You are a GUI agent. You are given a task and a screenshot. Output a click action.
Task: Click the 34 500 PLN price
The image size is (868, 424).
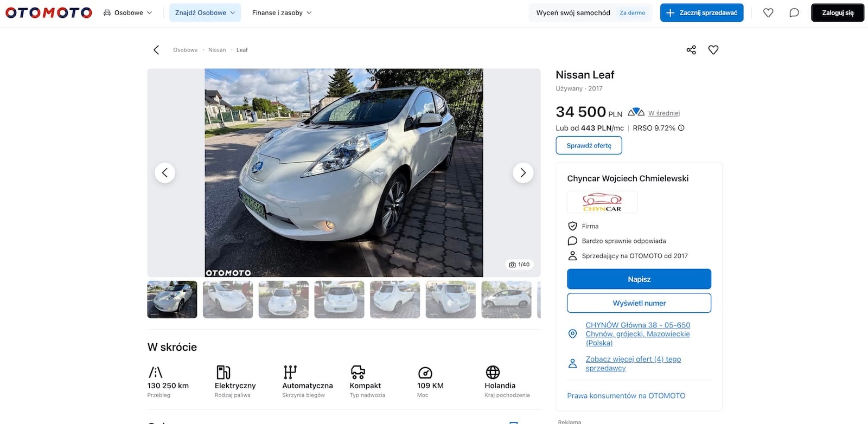pos(589,112)
